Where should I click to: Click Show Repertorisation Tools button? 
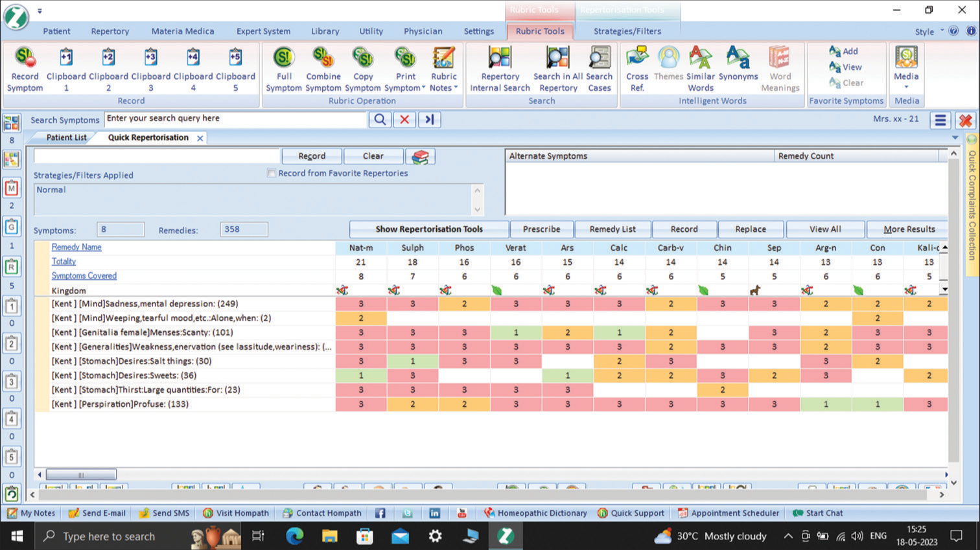pyautogui.click(x=429, y=229)
